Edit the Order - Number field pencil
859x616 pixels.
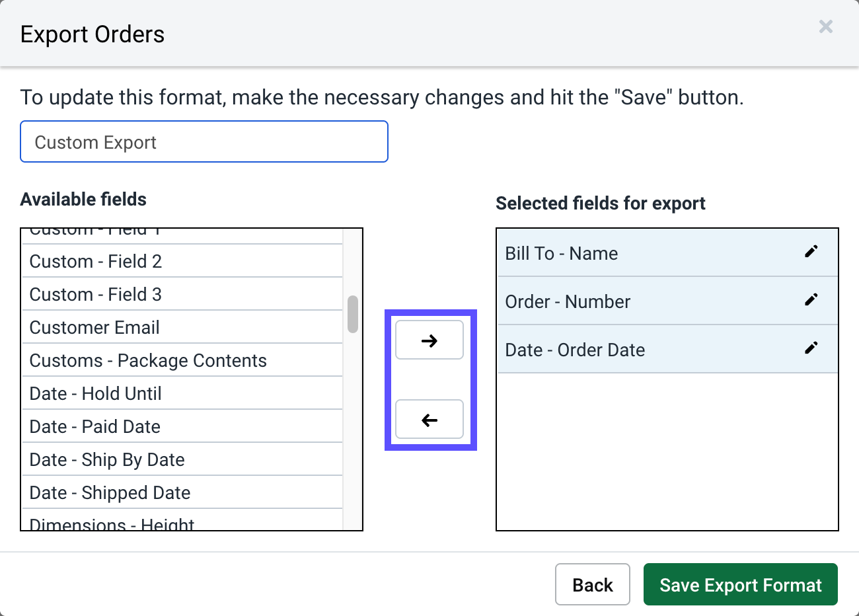(x=811, y=299)
